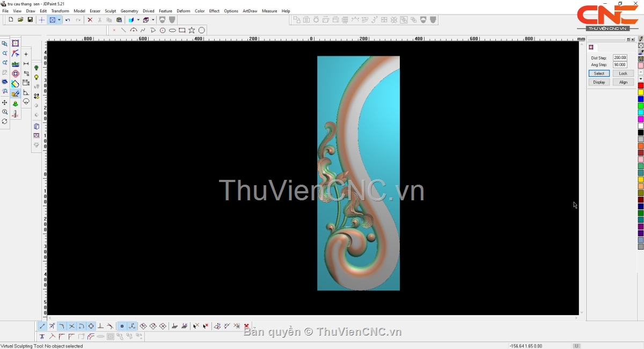
Task: Click the perpendicular snap icon
Action: pyautogui.click(x=100, y=326)
